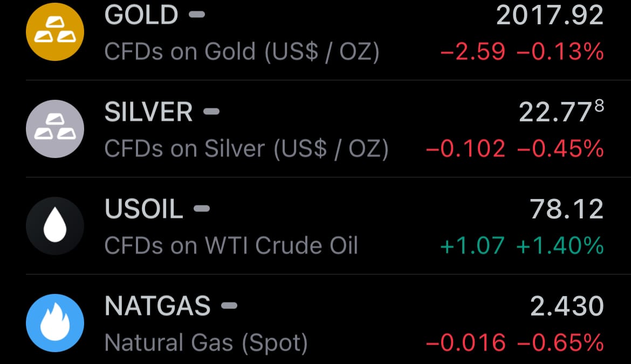
Task: Open the SILVER symbol name
Action: 148,112
